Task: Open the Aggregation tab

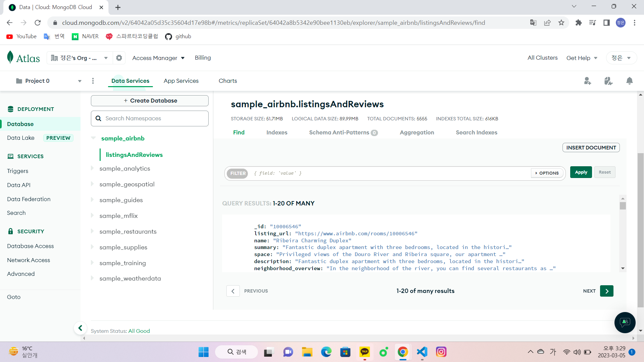Action: (x=417, y=132)
